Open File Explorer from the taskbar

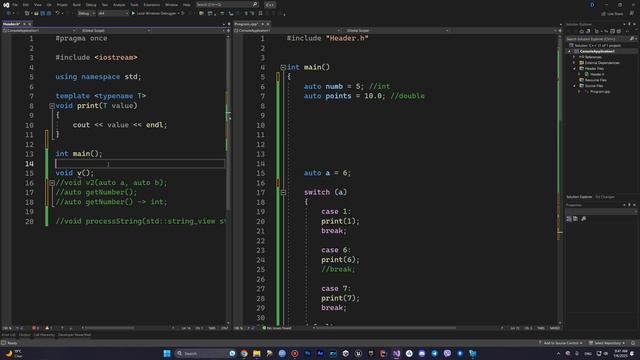click(x=257, y=353)
